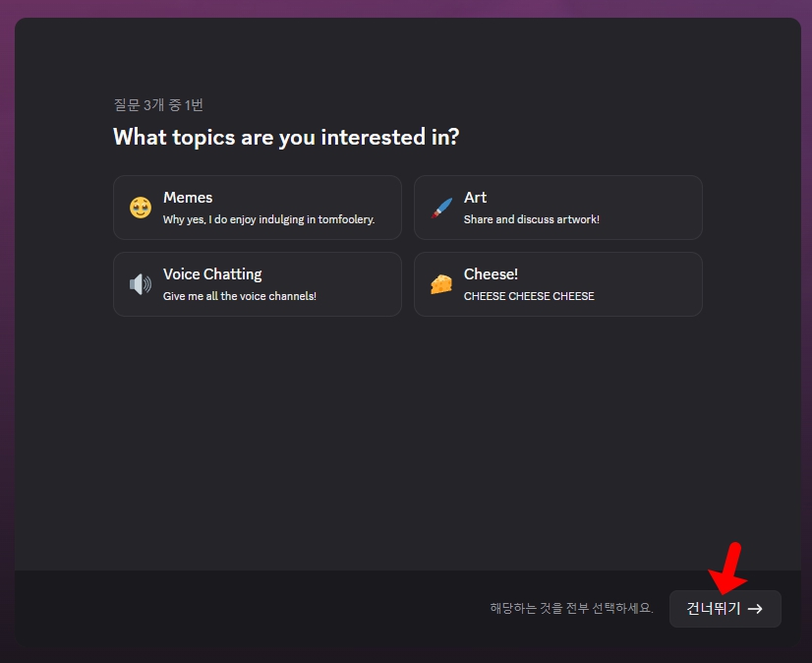Click the speaker icon for Voice Chatting

coord(140,284)
